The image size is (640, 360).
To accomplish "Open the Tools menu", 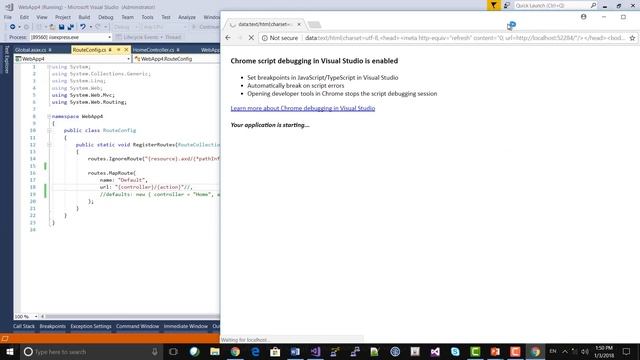I will pyautogui.click(x=147, y=17).
